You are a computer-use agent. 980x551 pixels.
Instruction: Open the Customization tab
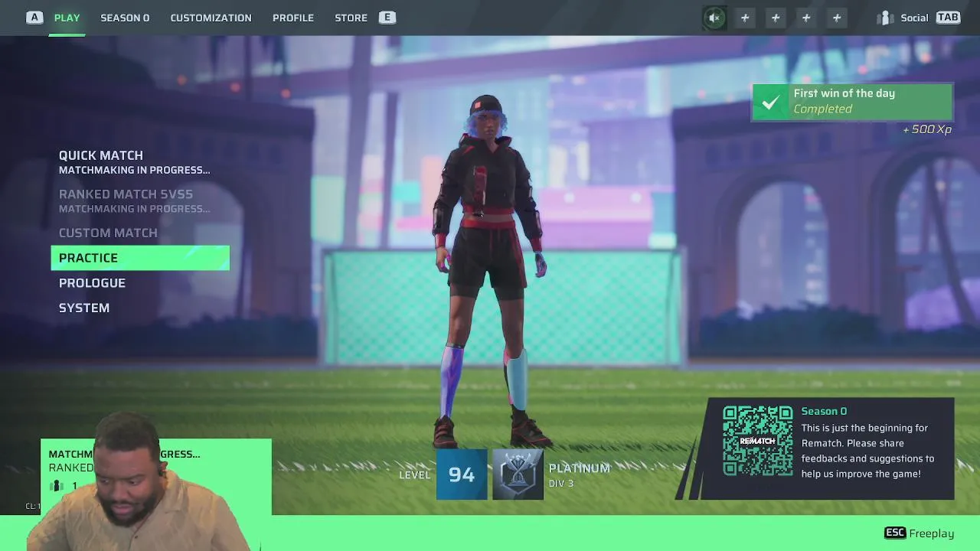pyautogui.click(x=211, y=18)
